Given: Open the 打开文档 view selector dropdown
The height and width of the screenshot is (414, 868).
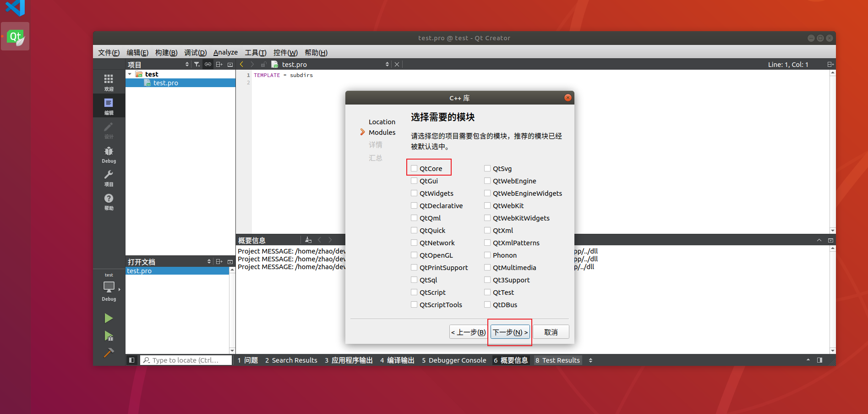Looking at the screenshot, I should pyautogui.click(x=209, y=262).
